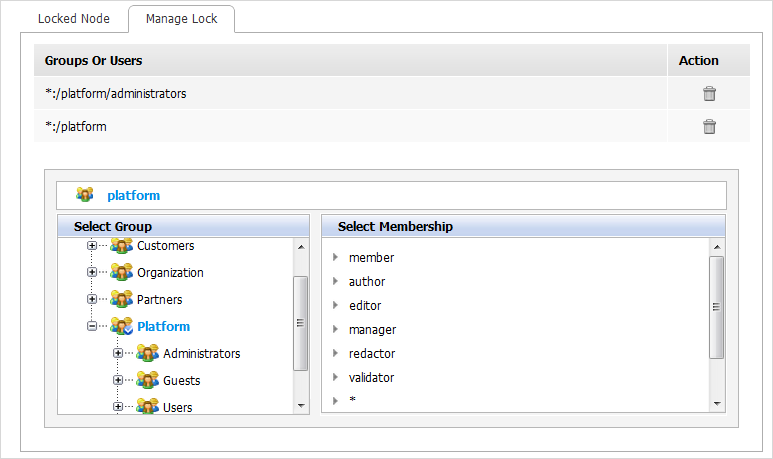This screenshot has height=459, width=773.
Task: Click the Partners group icon
Action: [121, 300]
